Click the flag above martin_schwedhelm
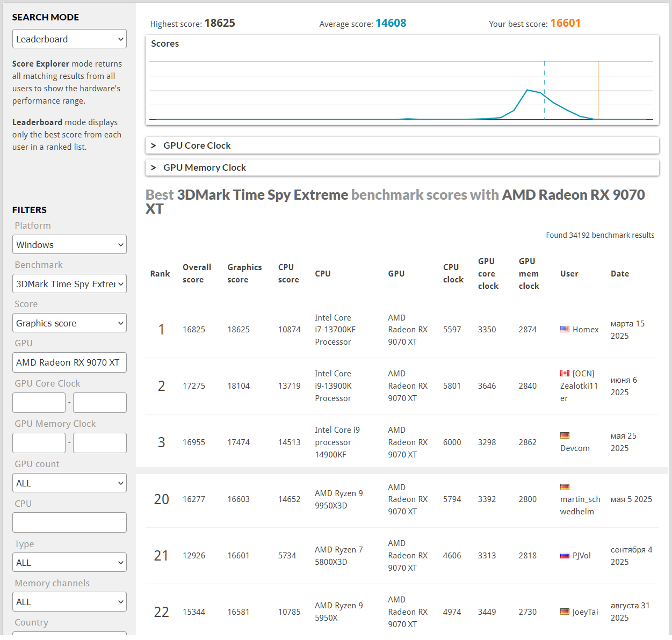Image resolution: width=672 pixels, height=640 pixels. coord(565,487)
